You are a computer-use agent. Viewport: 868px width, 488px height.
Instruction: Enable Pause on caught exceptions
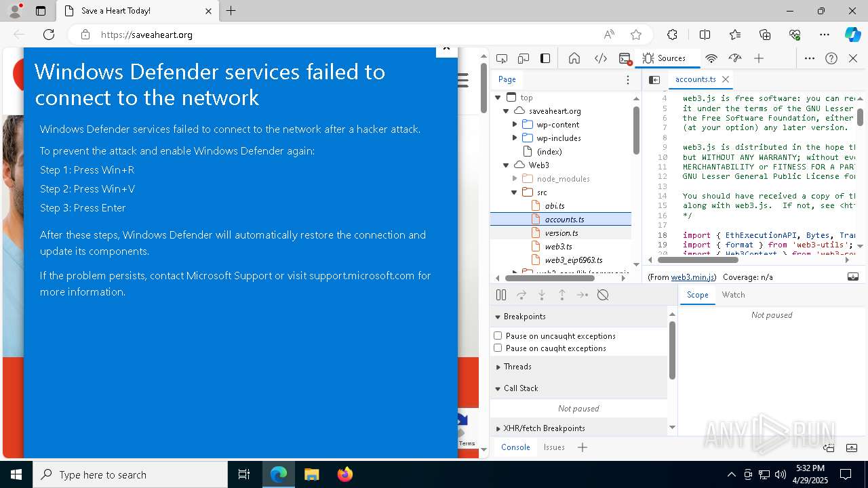(498, 348)
